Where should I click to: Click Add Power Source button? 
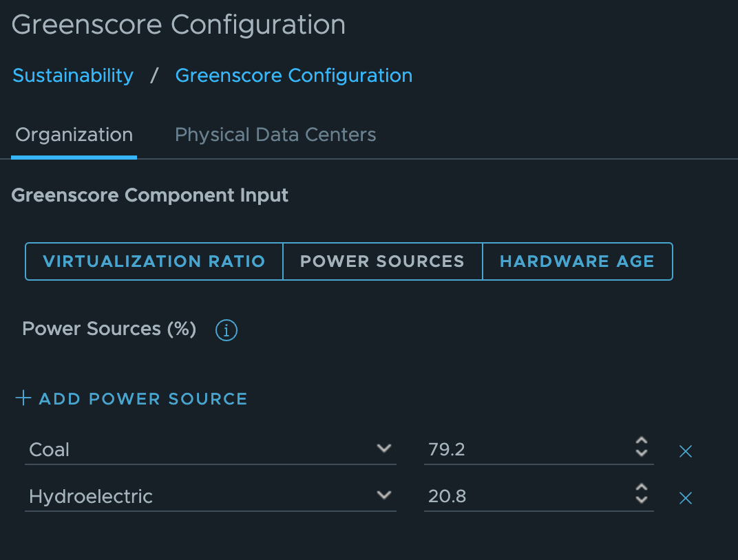pyautogui.click(x=131, y=399)
